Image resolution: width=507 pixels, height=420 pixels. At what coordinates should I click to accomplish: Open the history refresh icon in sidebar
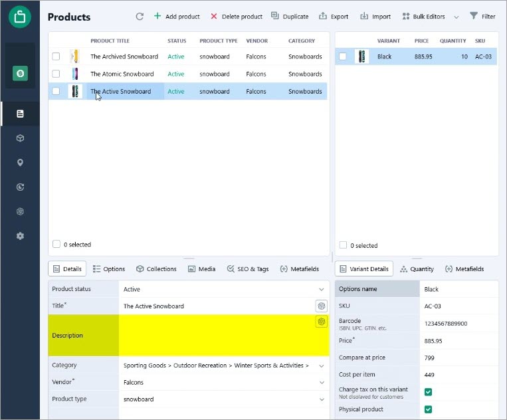pyautogui.click(x=20, y=187)
